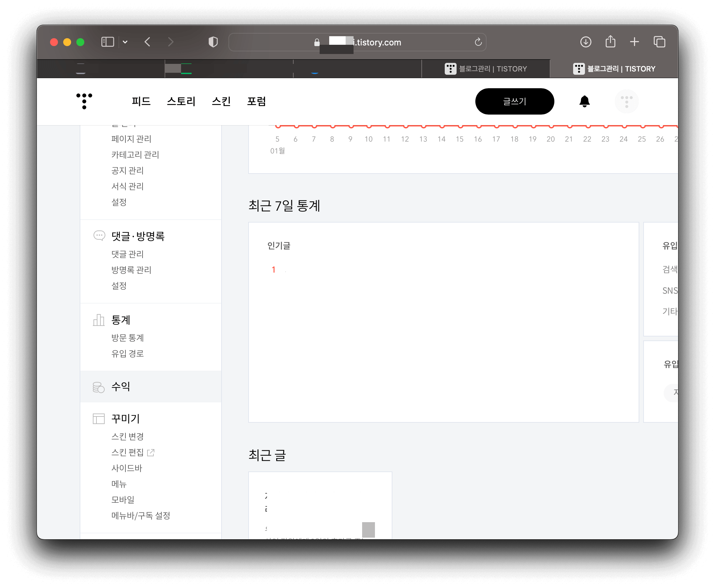Image resolution: width=715 pixels, height=588 pixels.
Task: Open the notifications bell
Action: tap(584, 101)
